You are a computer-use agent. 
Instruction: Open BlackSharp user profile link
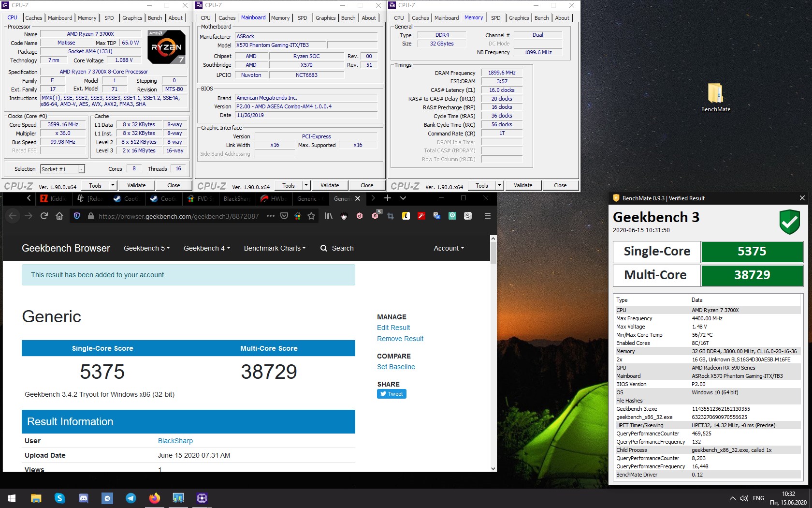pos(175,441)
